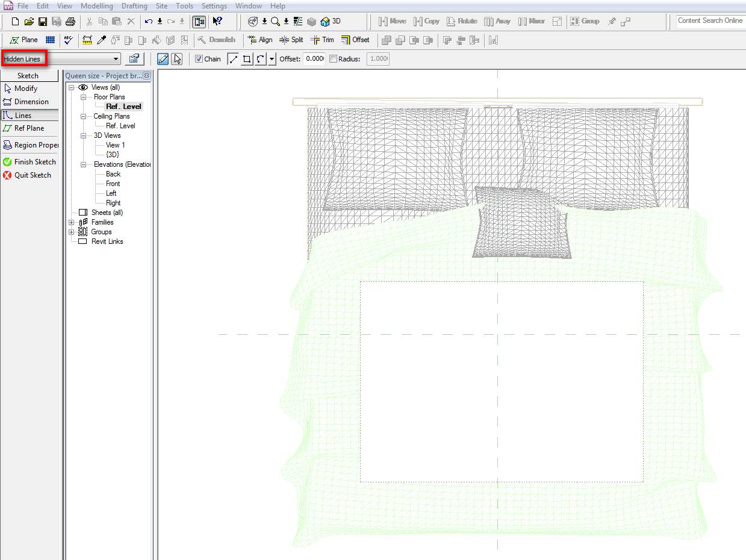
Task: Expand the Families tree node
Action: (72, 222)
